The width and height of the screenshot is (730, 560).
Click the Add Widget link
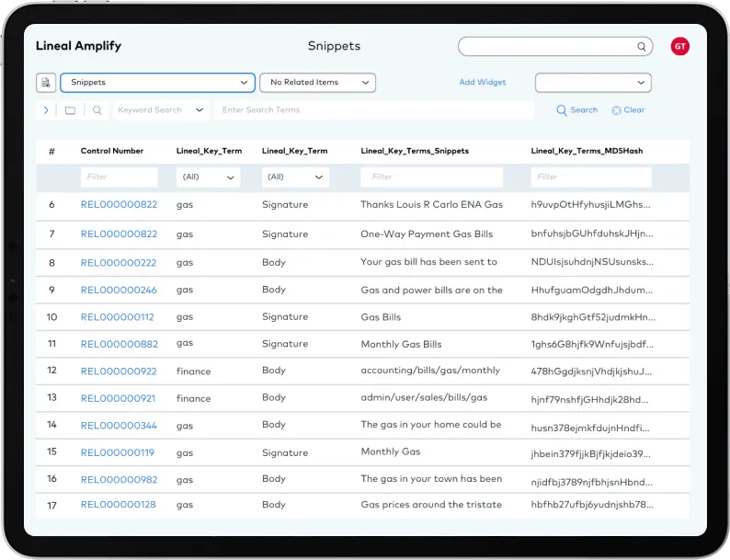click(483, 83)
